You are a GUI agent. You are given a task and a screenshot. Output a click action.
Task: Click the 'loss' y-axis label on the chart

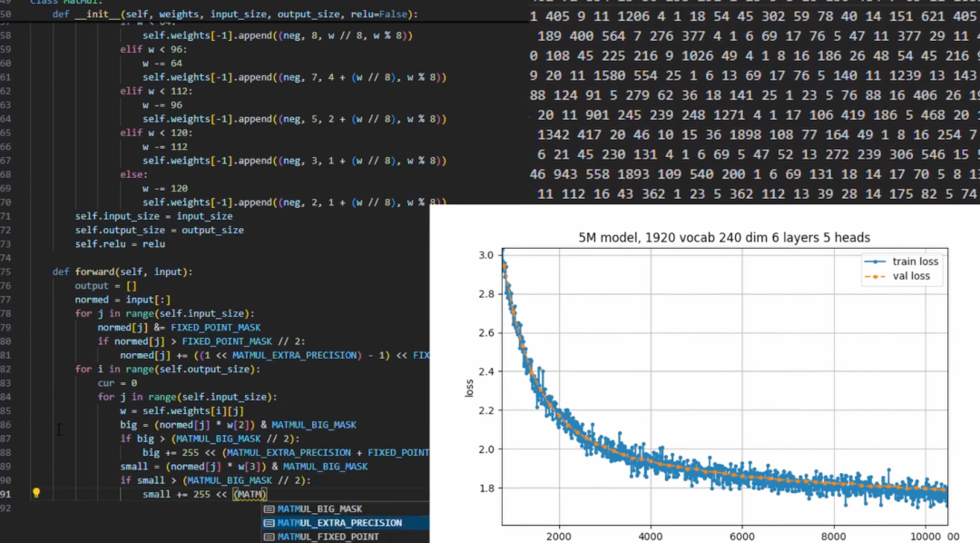(469, 389)
